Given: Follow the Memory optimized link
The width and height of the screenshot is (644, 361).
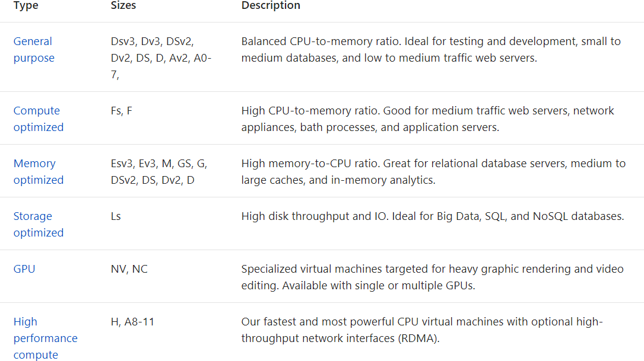Looking at the screenshot, I should pyautogui.click(x=38, y=171).
